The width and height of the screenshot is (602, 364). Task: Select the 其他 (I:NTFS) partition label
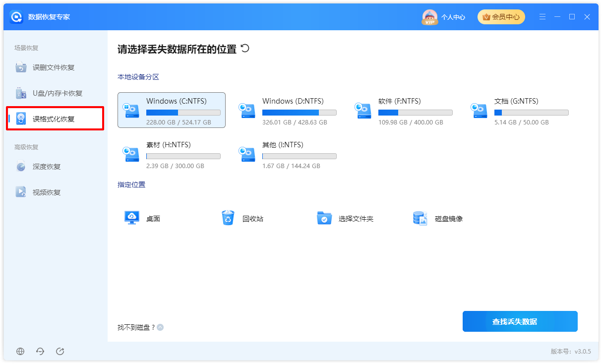283,145
